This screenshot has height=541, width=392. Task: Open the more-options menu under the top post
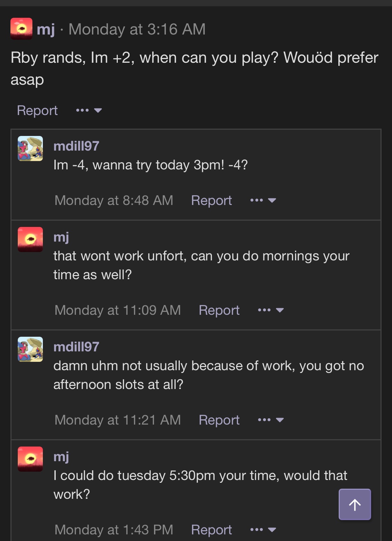(x=89, y=111)
